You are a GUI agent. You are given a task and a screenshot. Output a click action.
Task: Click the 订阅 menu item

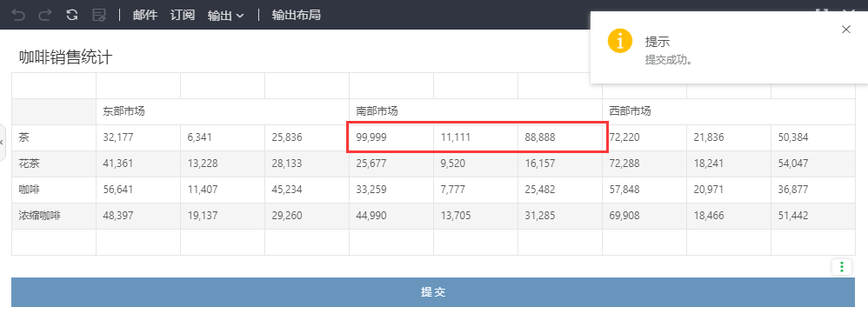[x=182, y=15]
